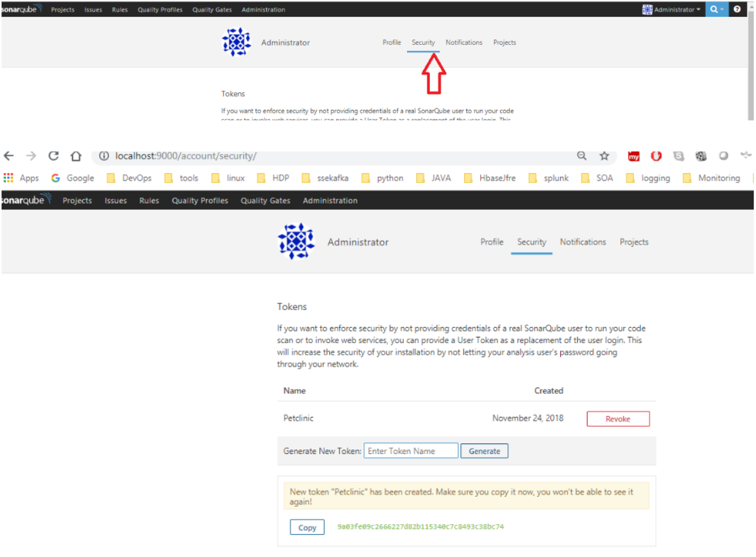Open the splunk bookmark folder
The height and width of the screenshot is (557, 756).
pyautogui.click(x=549, y=178)
